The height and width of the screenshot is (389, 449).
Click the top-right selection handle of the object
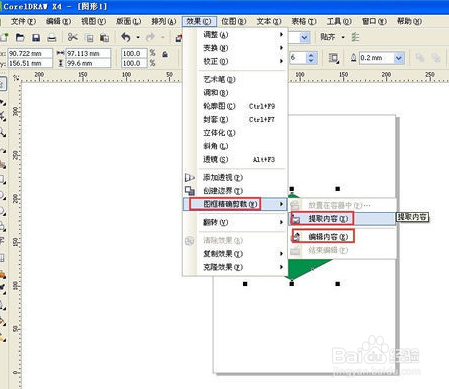coord(338,189)
